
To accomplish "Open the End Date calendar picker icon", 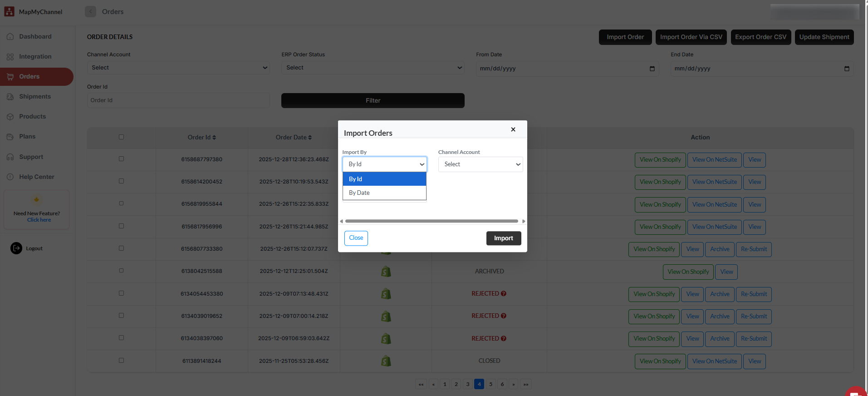I will (847, 69).
